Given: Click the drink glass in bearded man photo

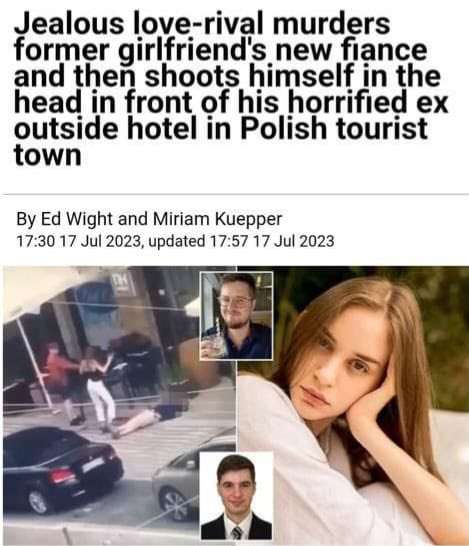Looking at the screenshot, I should pyautogui.click(x=213, y=343).
